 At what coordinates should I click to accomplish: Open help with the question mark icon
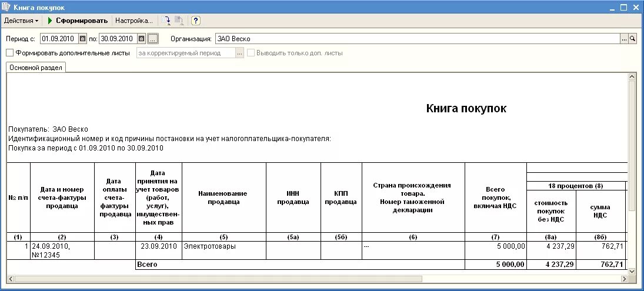[195, 21]
